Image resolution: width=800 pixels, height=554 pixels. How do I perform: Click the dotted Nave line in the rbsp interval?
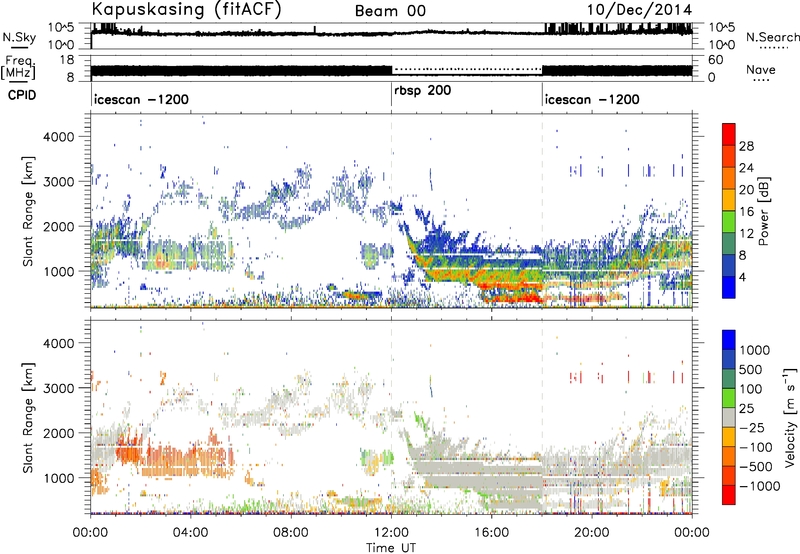[x=467, y=69]
